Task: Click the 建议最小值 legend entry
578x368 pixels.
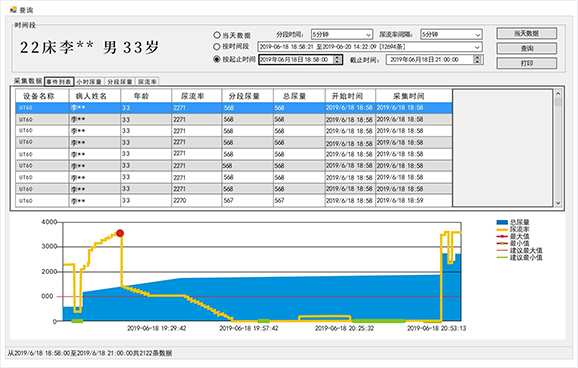Action: (x=519, y=257)
